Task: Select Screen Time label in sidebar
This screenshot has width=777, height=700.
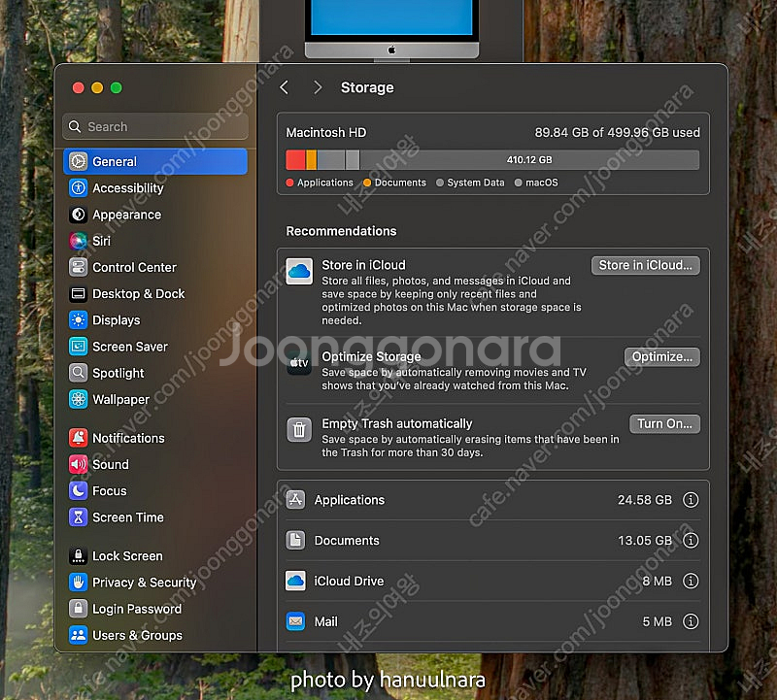Action: pyautogui.click(x=128, y=517)
